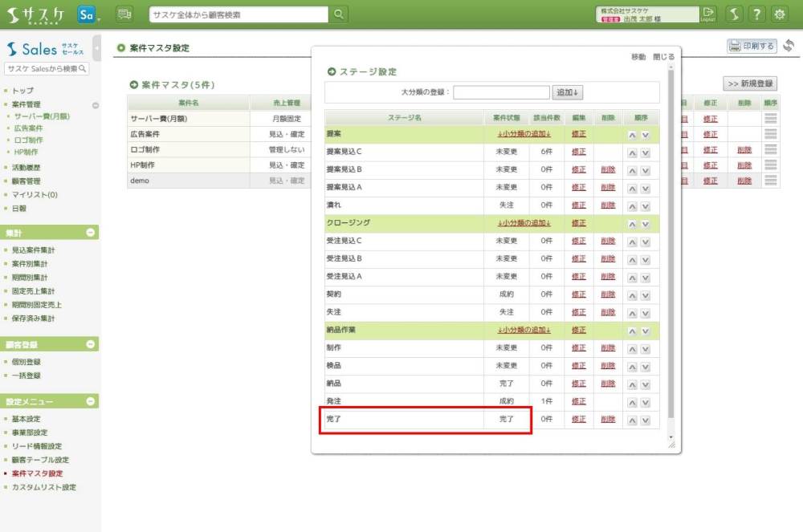
Task: Move 完了 stage down with arrow
Action: tap(645, 420)
